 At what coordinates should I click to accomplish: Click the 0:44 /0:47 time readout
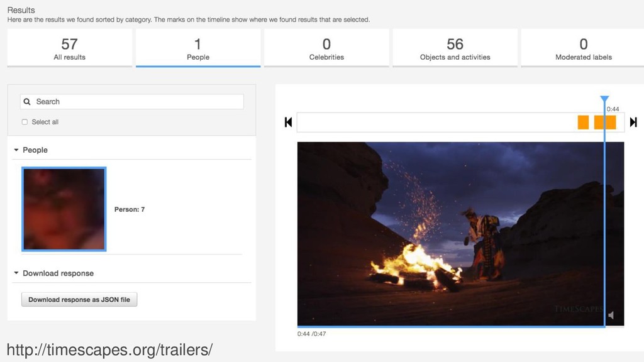(312, 334)
